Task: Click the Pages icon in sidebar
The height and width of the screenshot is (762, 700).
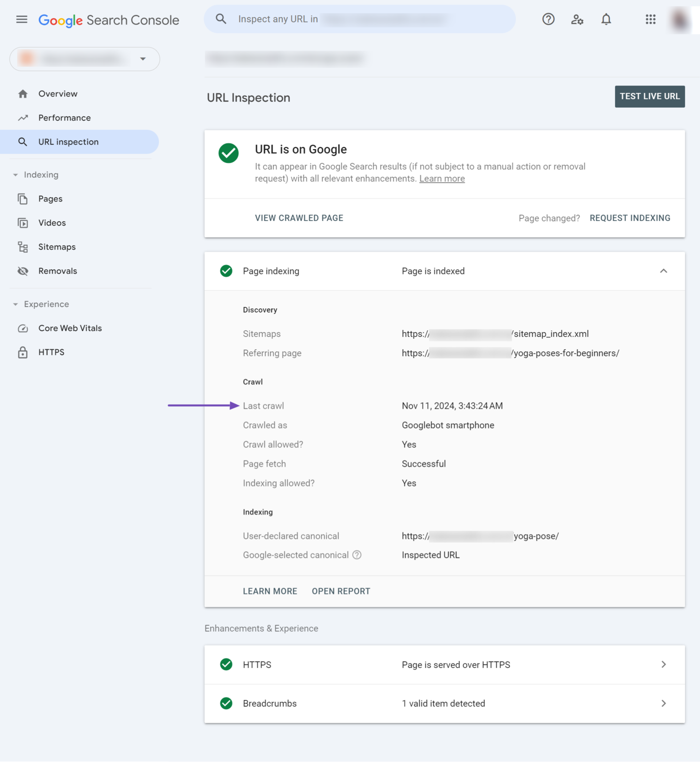Action: pyautogui.click(x=23, y=199)
